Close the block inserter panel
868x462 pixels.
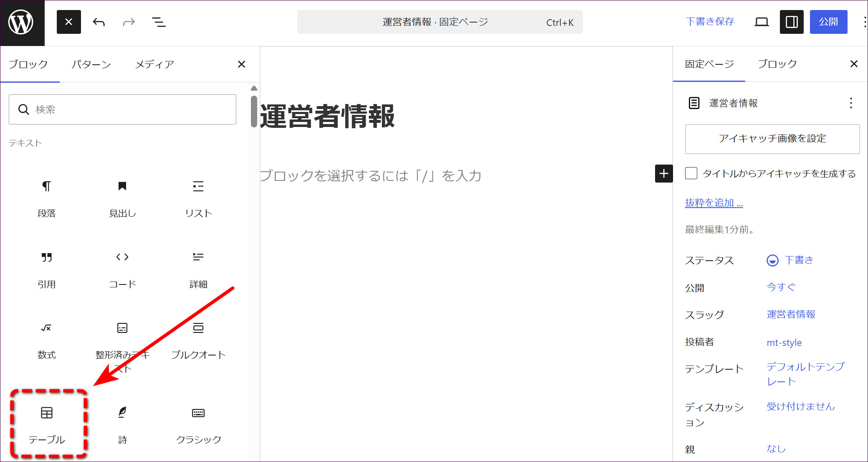(241, 64)
